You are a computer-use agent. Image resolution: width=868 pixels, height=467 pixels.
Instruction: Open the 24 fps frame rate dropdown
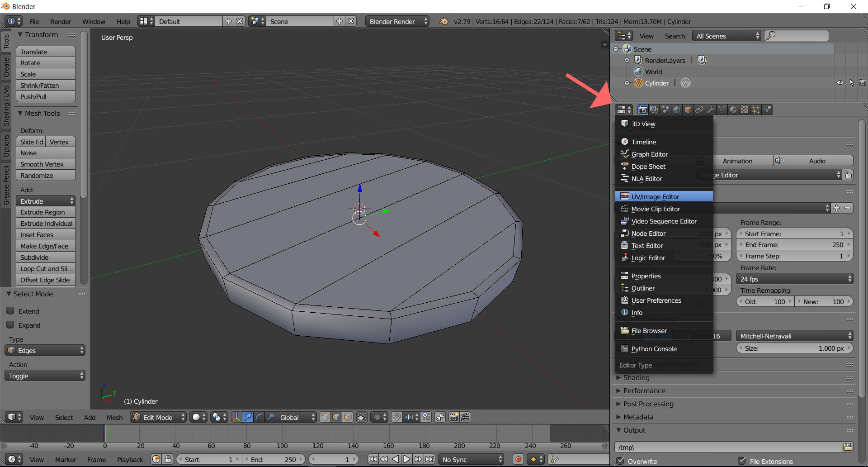[x=794, y=279]
